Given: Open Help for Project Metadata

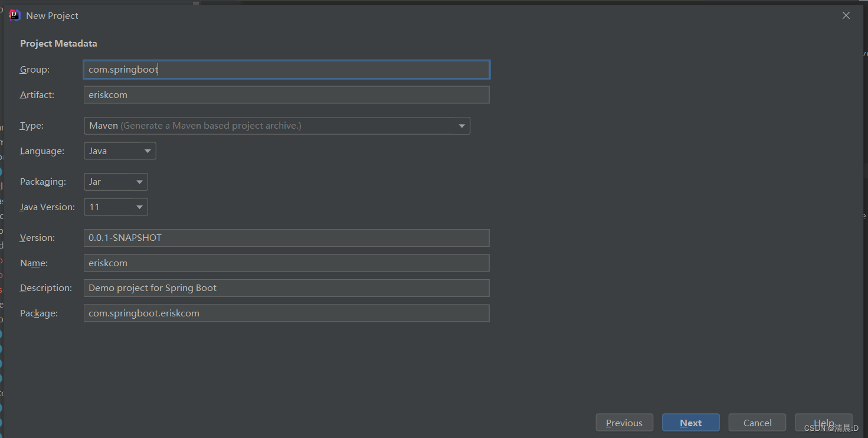Looking at the screenshot, I should 823,422.
